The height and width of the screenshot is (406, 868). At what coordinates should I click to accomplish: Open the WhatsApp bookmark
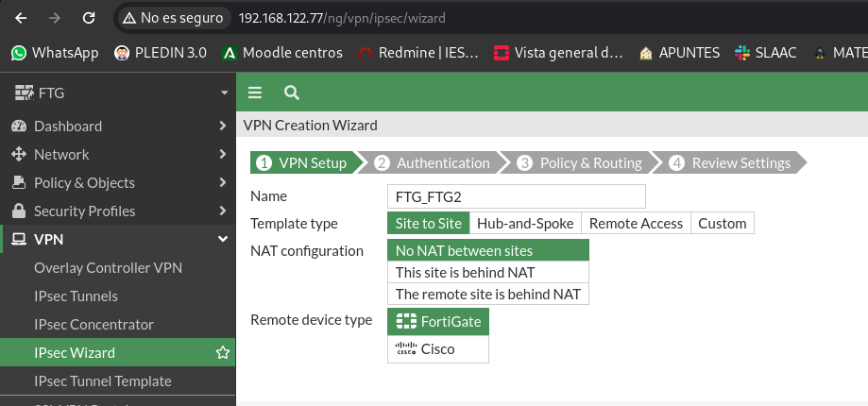point(54,53)
